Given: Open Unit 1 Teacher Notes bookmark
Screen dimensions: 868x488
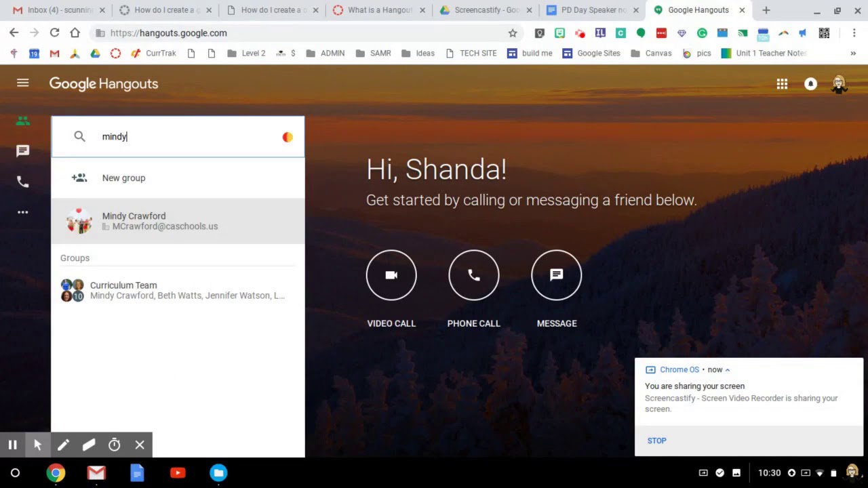Looking at the screenshot, I should [x=764, y=53].
